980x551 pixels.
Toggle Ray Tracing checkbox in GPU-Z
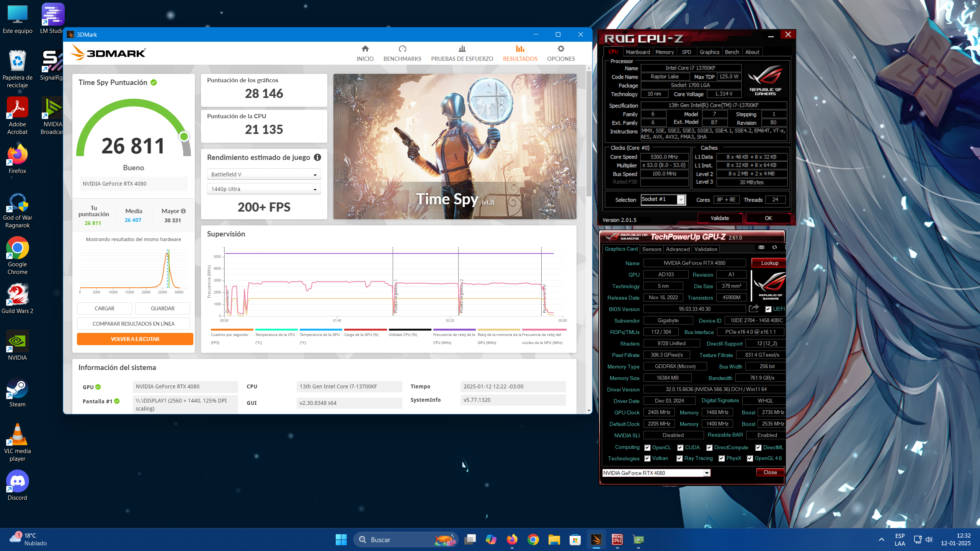(679, 458)
